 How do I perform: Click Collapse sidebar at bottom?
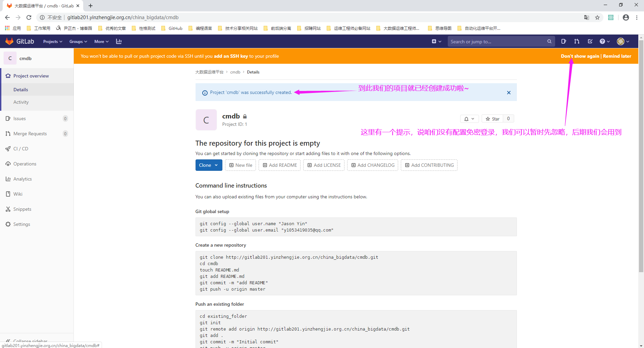pos(27,341)
